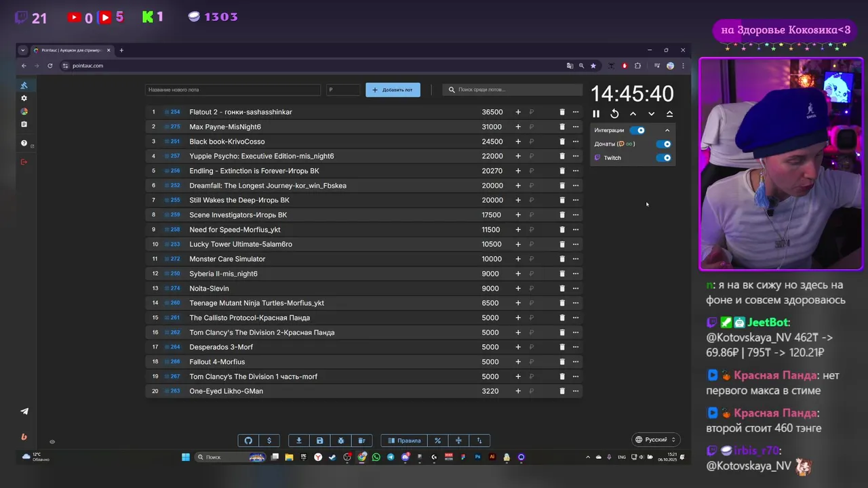
Task: Pause the auction timer
Action: click(596, 114)
